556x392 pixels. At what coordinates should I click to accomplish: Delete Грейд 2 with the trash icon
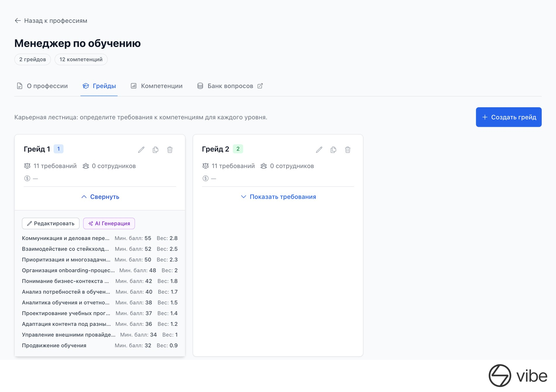(348, 150)
